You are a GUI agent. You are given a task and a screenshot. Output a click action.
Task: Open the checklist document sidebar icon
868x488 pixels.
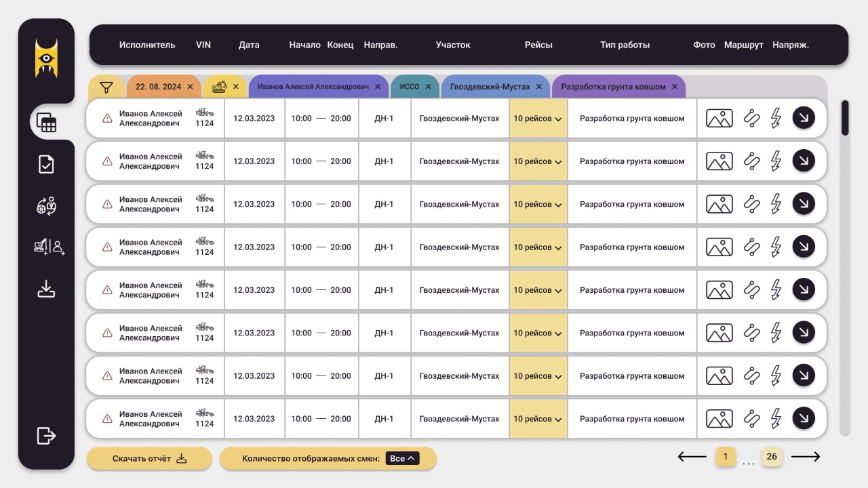(46, 165)
